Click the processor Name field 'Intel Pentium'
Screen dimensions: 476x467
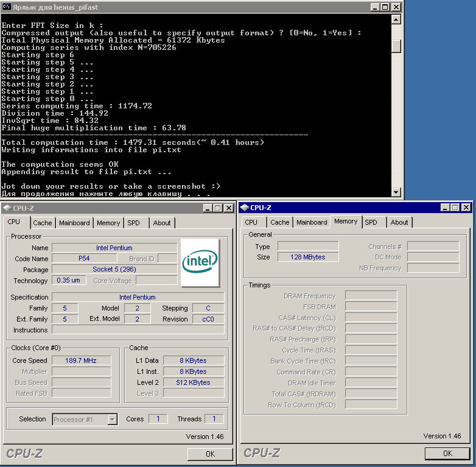click(114, 248)
